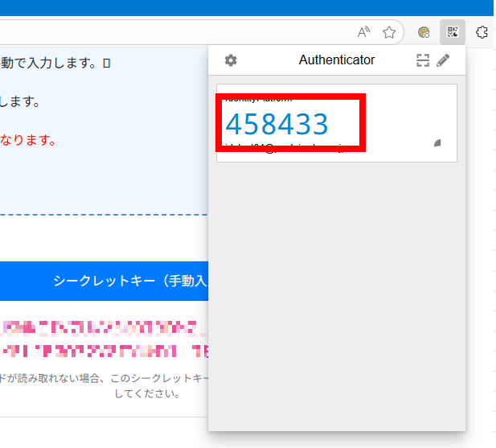Screen dimensions: 496x448
Task: Click the scan QR code icon
Action: pos(423,60)
